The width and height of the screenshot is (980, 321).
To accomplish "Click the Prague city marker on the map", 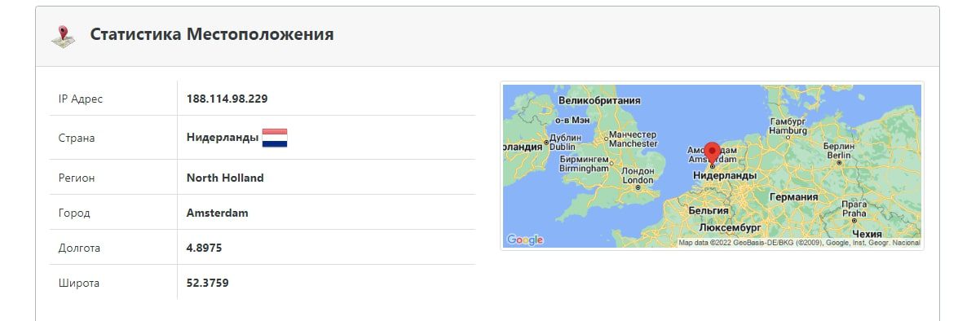I will (854, 220).
